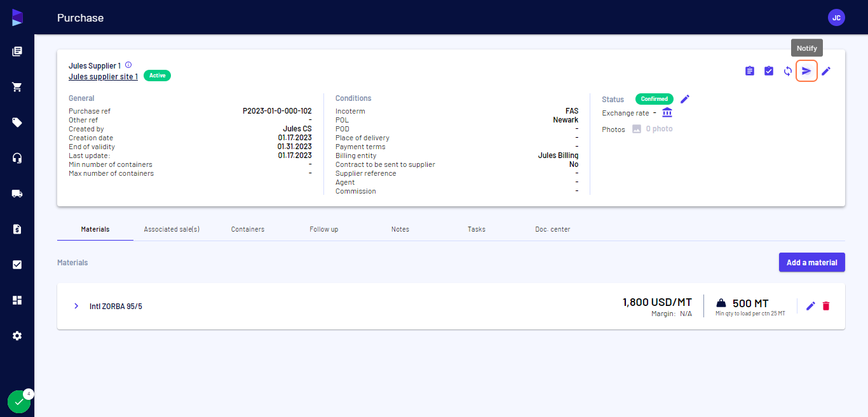The height and width of the screenshot is (417, 868).
Task: Click the purchase ref P2023-01-0-000-102
Action: coord(277,111)
